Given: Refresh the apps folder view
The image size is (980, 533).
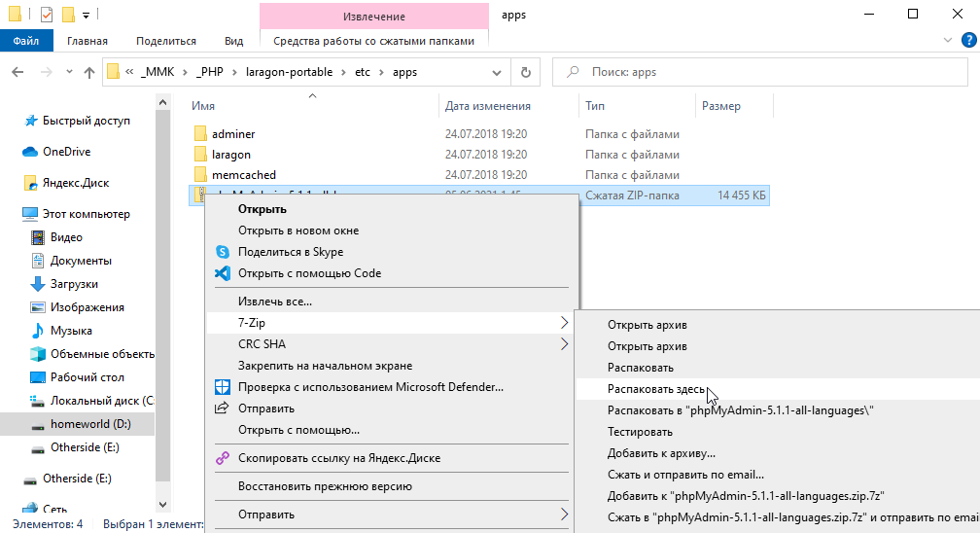Looking at the screenshot, I should [x=526, y=72].
